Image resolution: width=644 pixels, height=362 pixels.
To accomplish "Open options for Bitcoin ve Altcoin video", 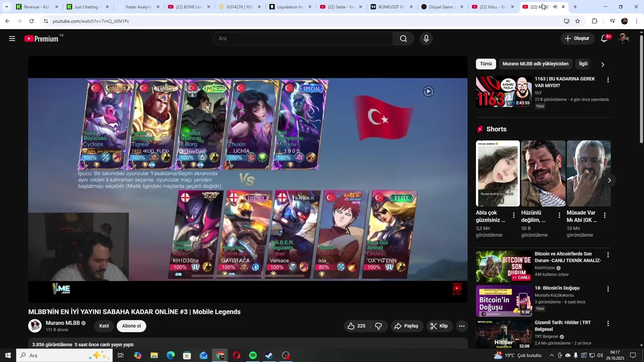I will click(608, 255).
